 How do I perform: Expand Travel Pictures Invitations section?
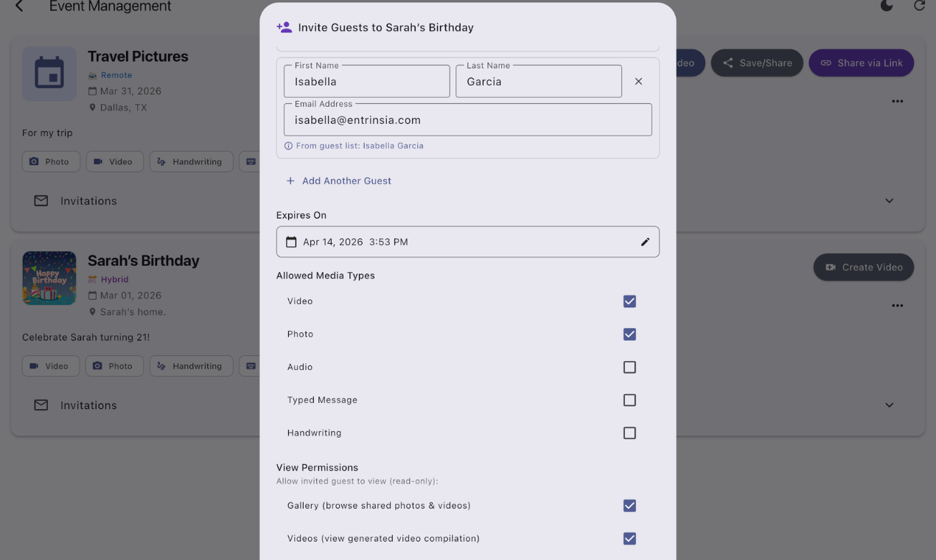pos(889,200)
